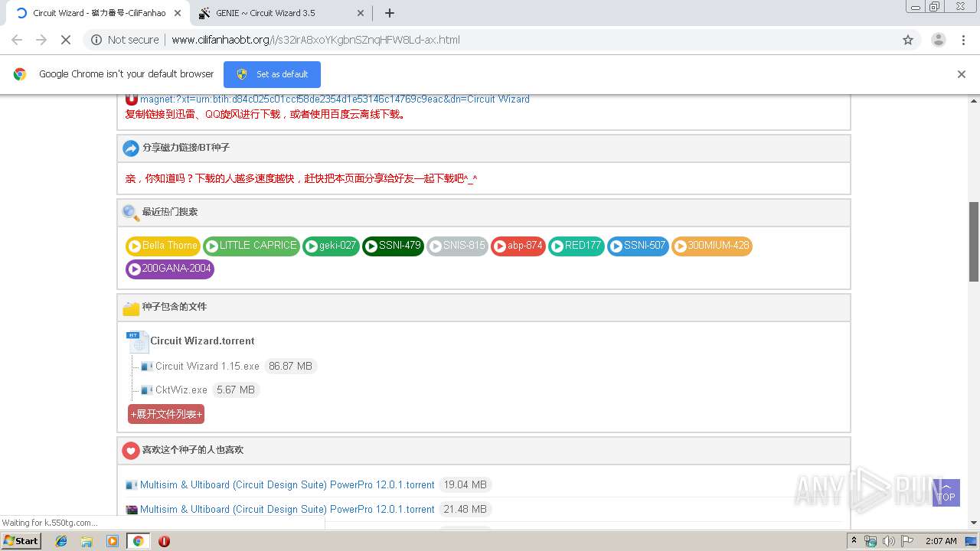The width and height of the screenshot is (980, 551).
Task: Click the magnifier icon beside 最近热门搜索
Action: (x=131, y=213)
